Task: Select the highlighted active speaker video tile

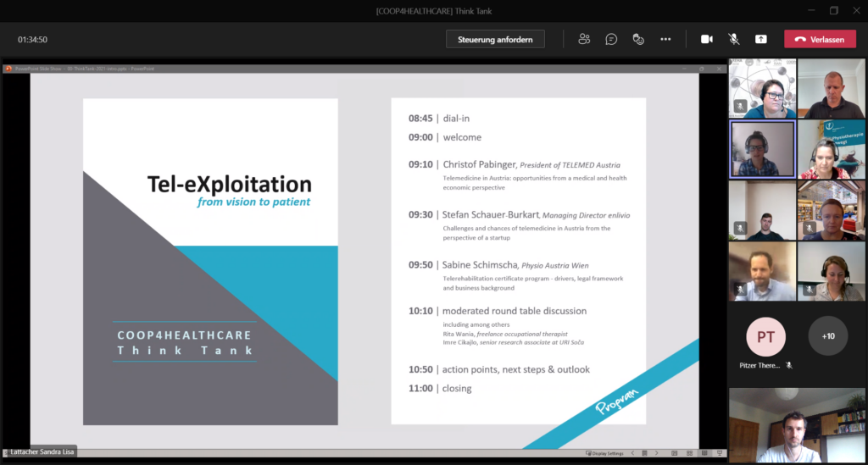Action: [x=762, y=149]
